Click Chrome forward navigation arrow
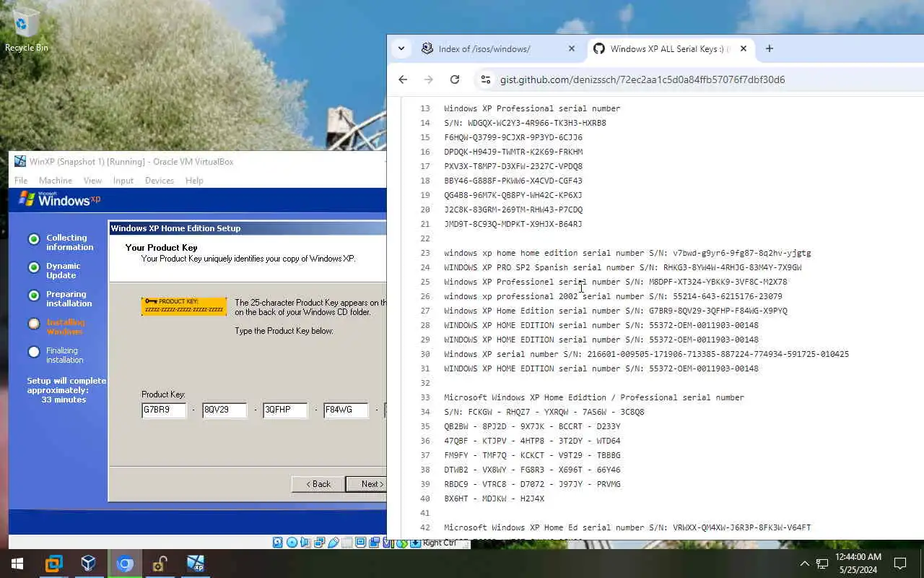 (429, 79)
